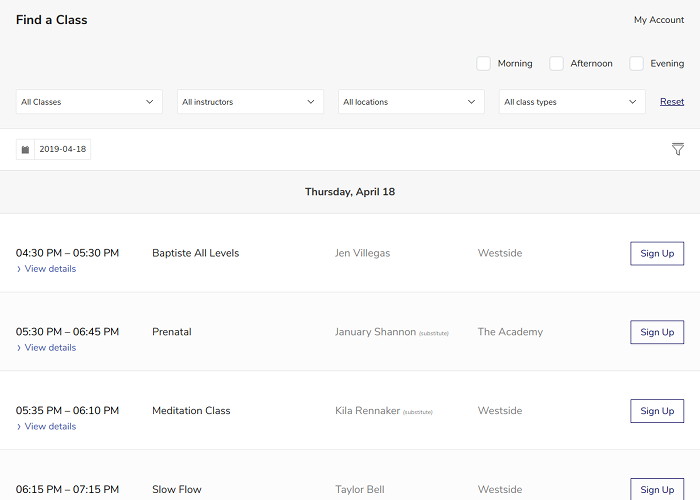This screenshot has width=700, height=500.
Task: Expand the All instructors dropdown
Action: 250,102
